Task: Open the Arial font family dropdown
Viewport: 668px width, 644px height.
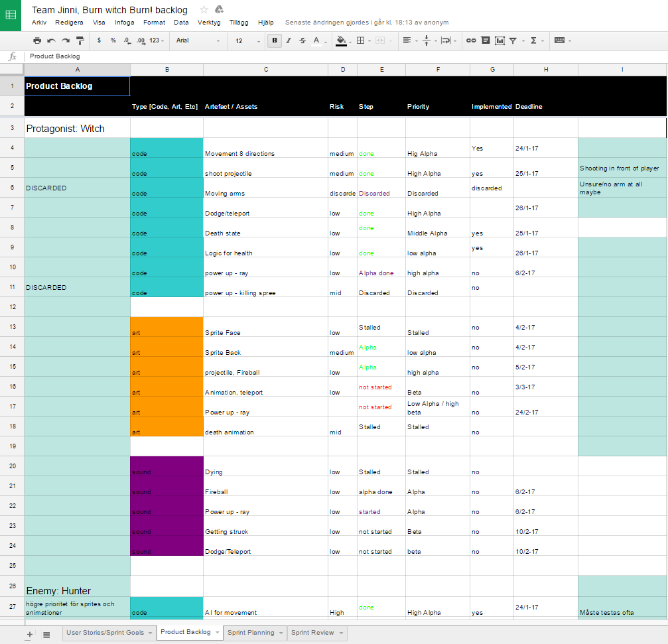Action: point(198,40)
